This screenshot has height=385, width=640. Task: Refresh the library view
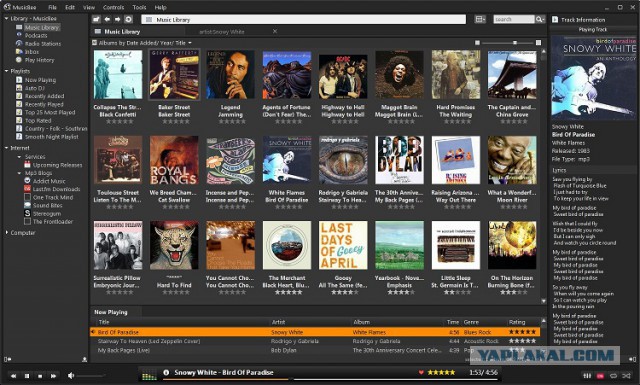128,19
